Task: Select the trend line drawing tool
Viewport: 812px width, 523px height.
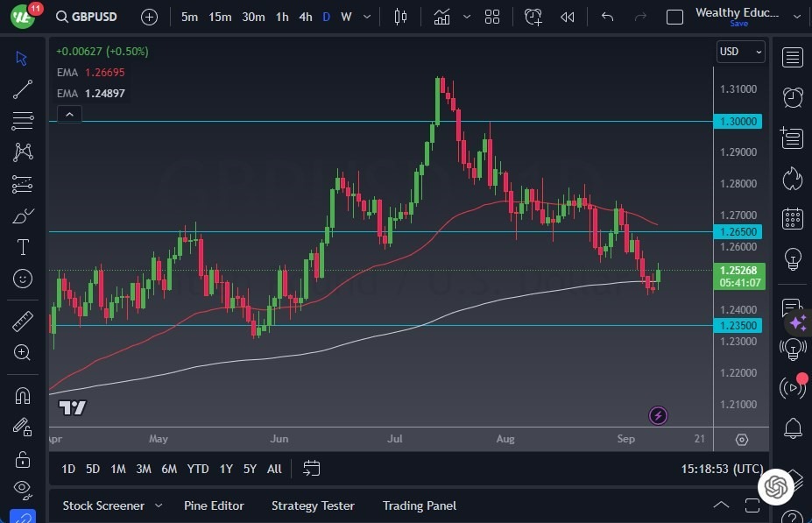Action: pos(22,89)
